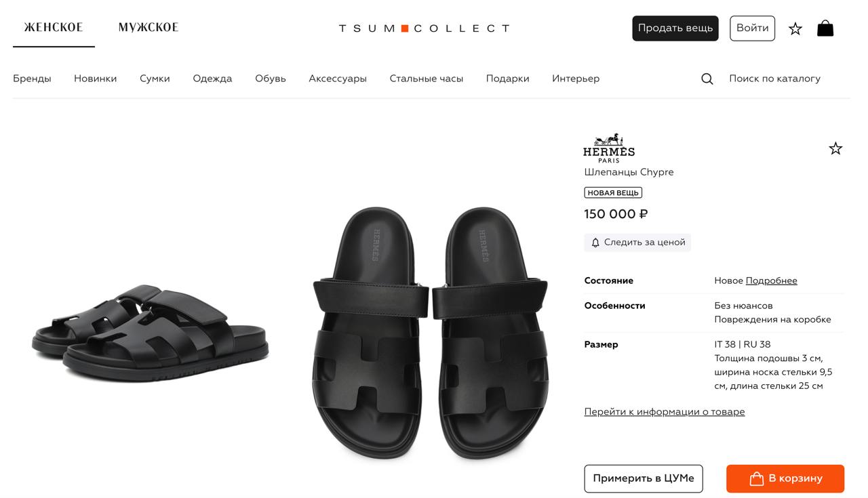Open the Обувь category menu

pos(271,79)
